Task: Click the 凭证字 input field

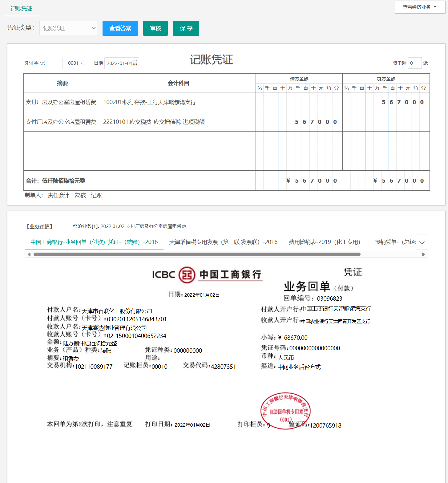Action: (x=51, y=63)
